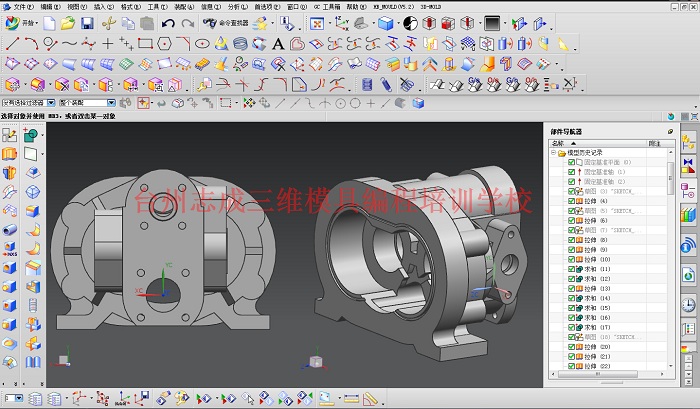Click the Extrude icon in left toolbar
Screen dimensions: 700x409
9,154
